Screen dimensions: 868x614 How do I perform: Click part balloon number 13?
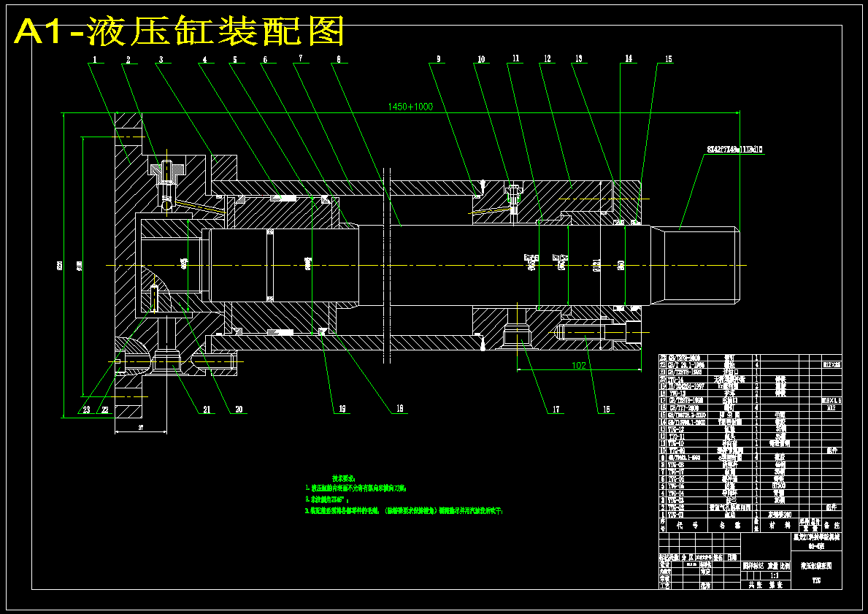tap(578, 58)
